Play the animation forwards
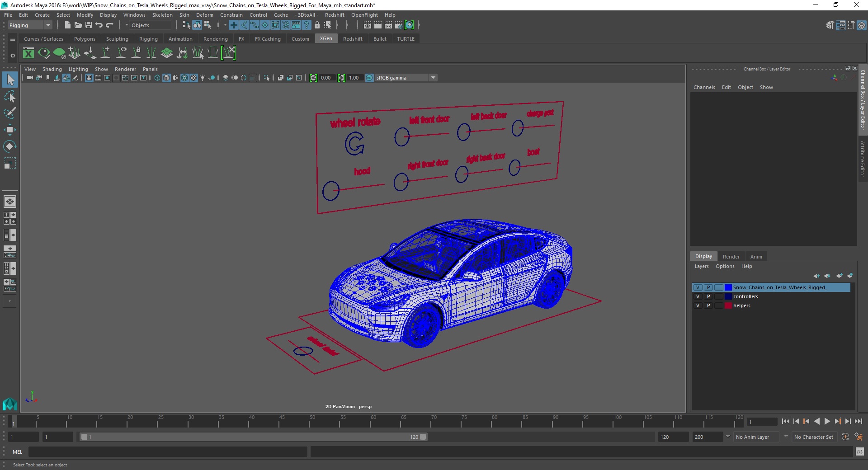The image size is (868, 470). click(x=827, y=421)
